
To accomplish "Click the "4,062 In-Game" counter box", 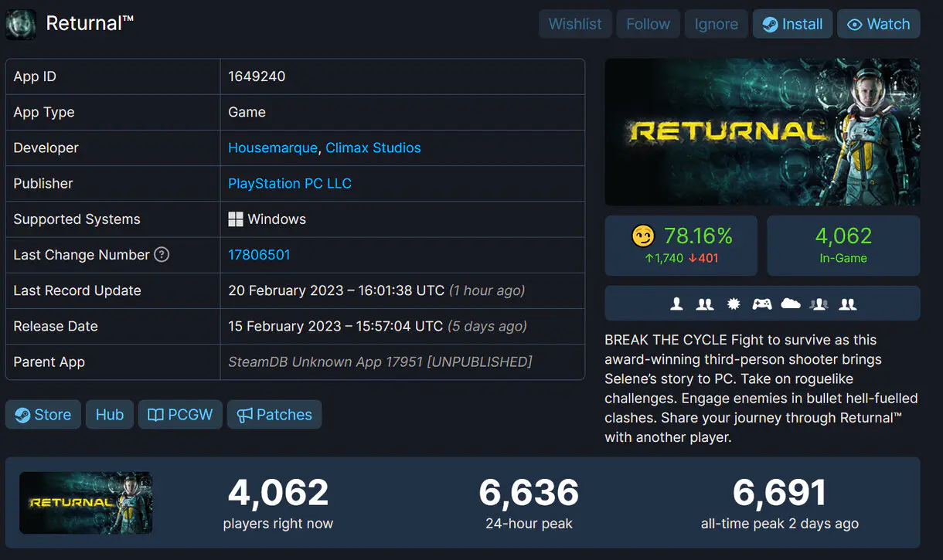I will (843, 245).
